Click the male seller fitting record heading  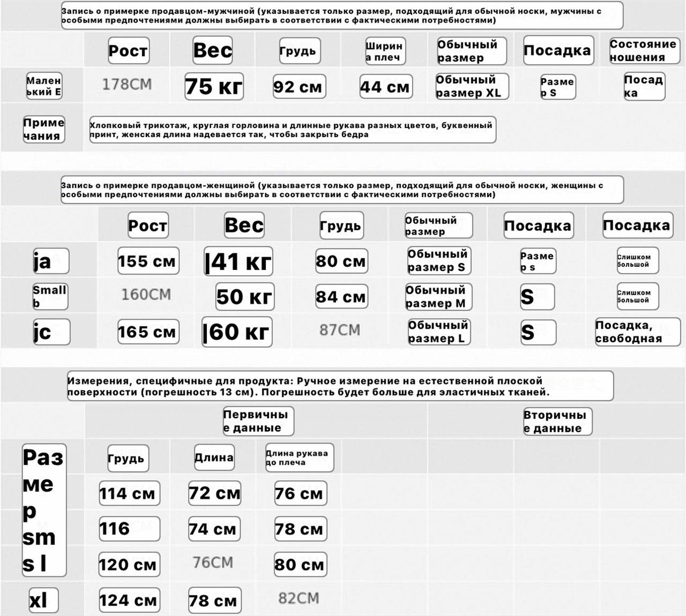(x=342, y=16)
